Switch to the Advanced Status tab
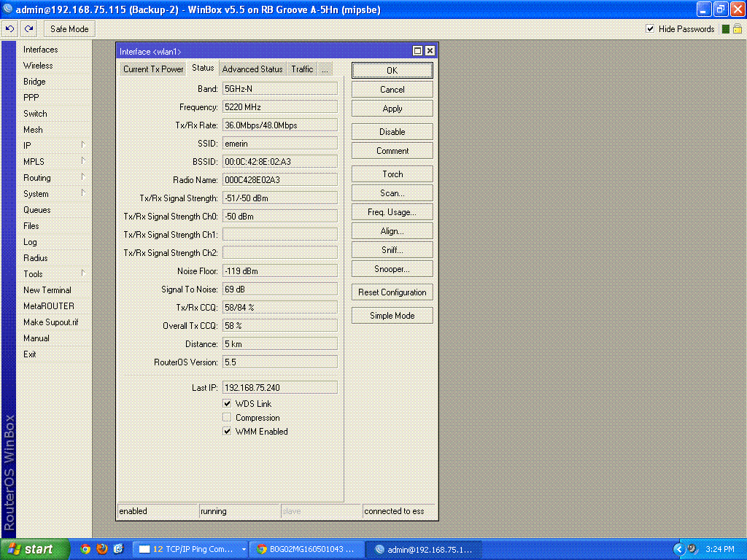The width and height of the screenshot is (747, 560). coord(252,69)
